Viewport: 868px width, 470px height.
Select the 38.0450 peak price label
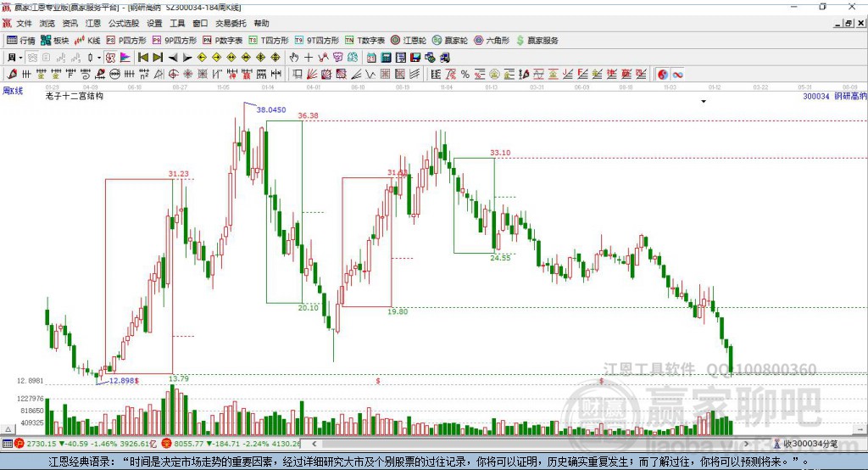[271, 109]
